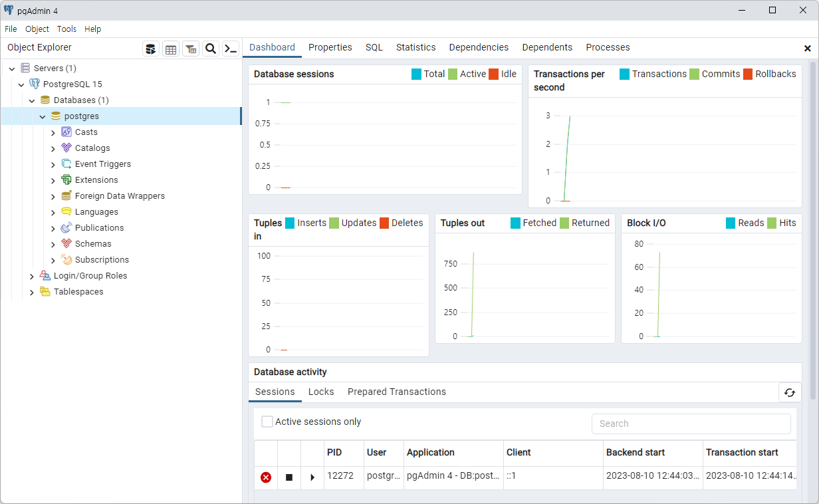This screenshot has width=819, height=504.
Task: Click the Databases (1) node icon
Action: pyautogui.click(x=45, y=100)
